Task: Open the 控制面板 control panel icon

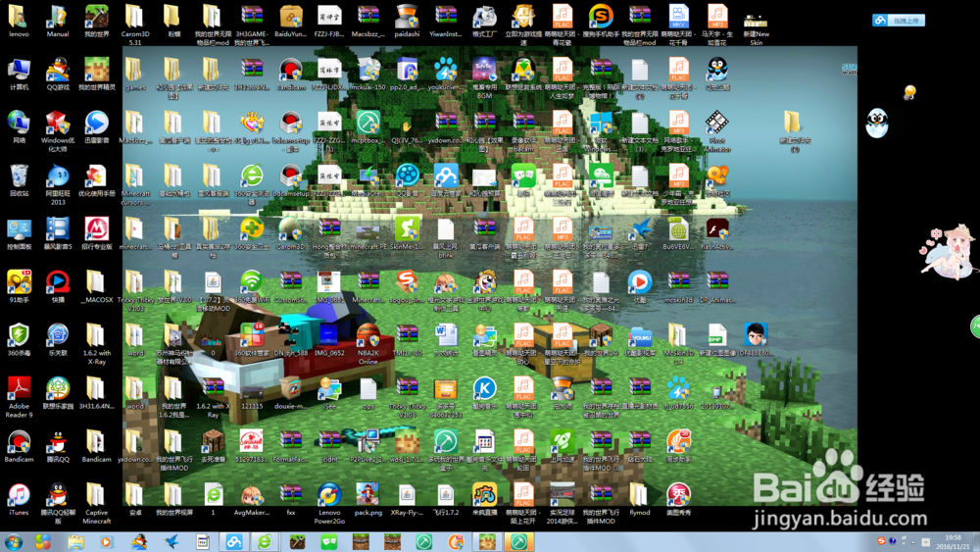Action: pyautogui.click(x=19, y=229)
